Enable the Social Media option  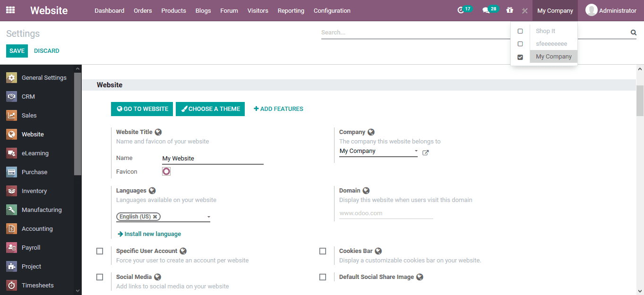click(100, 277)
